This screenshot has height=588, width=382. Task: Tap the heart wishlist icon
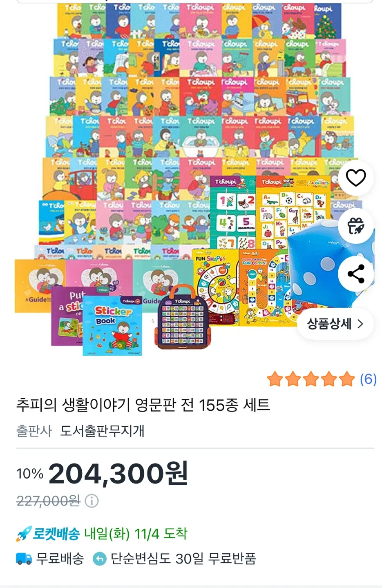[x=355, y=178]
